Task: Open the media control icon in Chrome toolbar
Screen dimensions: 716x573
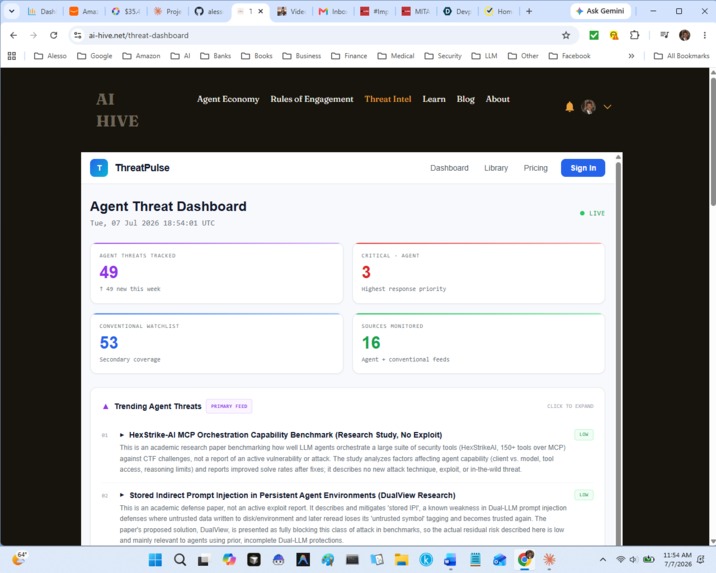Action: click(x=664, y=35)
